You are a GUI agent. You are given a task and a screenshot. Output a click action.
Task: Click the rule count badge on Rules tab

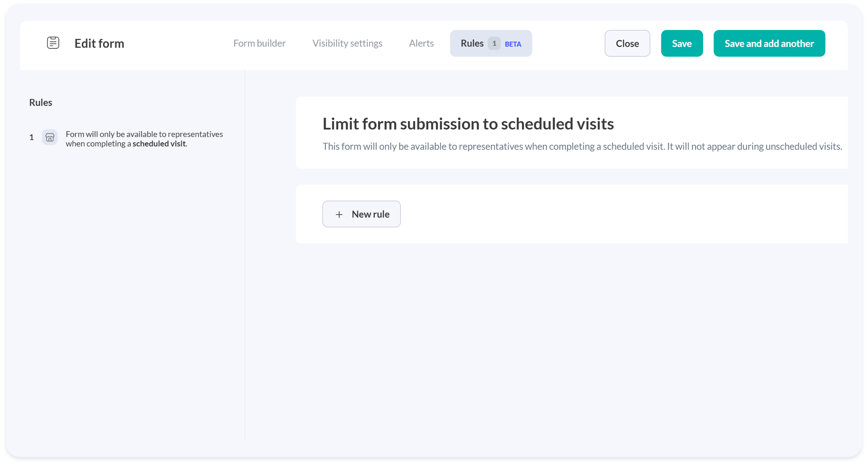(x=494, y=44)
